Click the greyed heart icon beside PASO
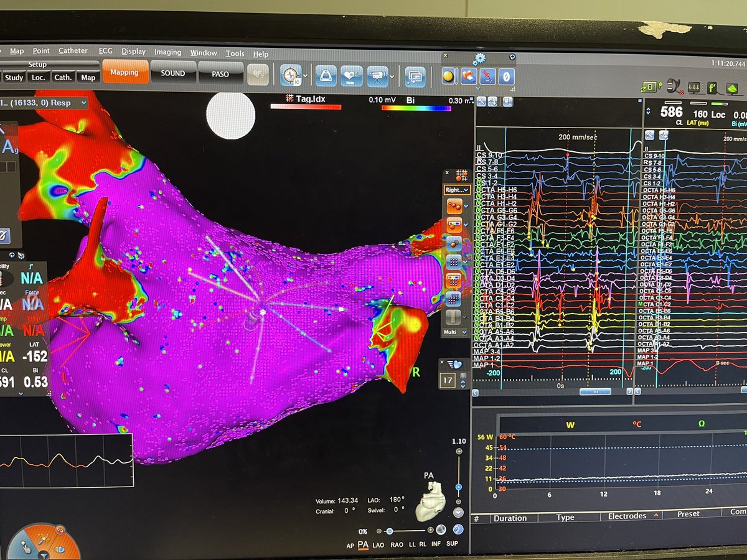The height and width of the screenshot is (560, 747). tap(256, 75)
